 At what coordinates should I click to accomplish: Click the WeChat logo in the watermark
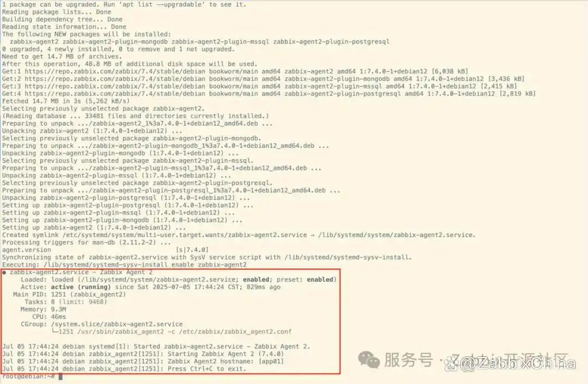[x=369, y=361]
